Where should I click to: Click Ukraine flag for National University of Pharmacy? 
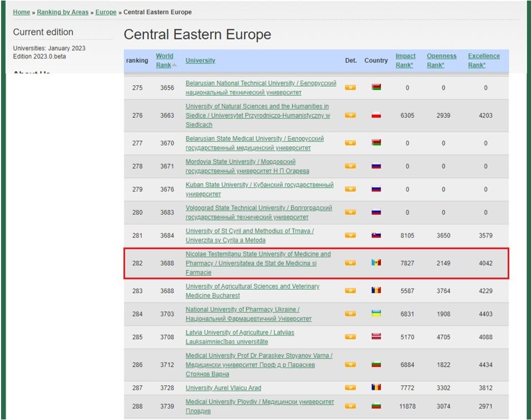pyautogui.click(x=376, y=314)
